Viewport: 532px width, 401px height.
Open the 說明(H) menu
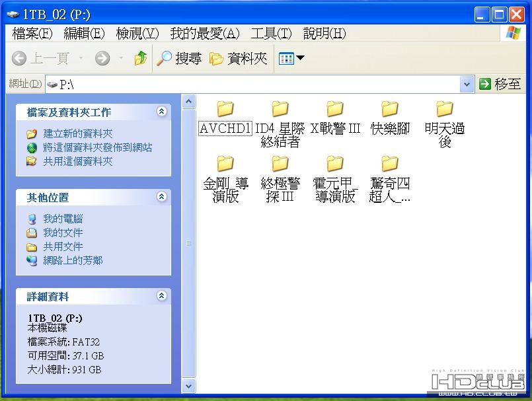coord(324,33)
